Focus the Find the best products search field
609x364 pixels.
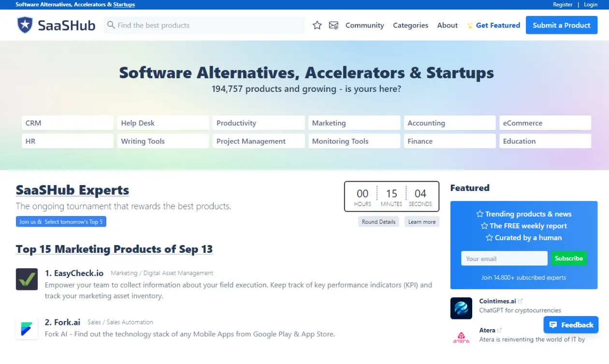coord(204,25)
